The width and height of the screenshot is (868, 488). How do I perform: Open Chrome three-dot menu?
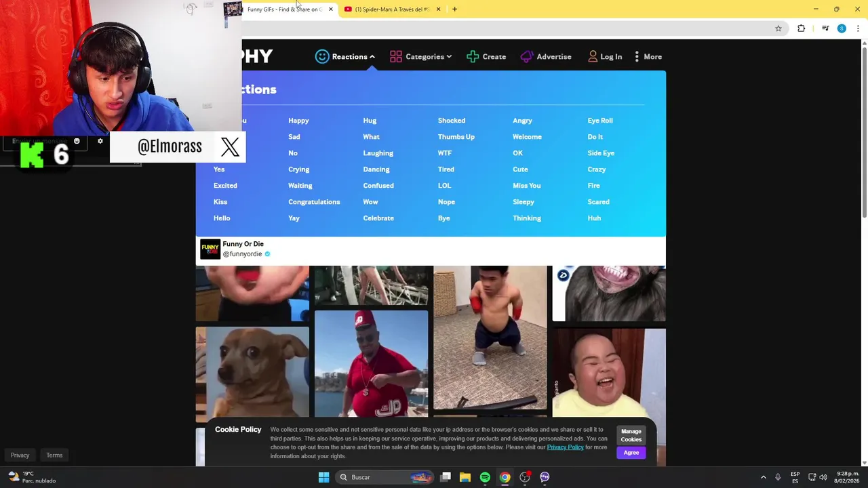[x=858, y=28]
